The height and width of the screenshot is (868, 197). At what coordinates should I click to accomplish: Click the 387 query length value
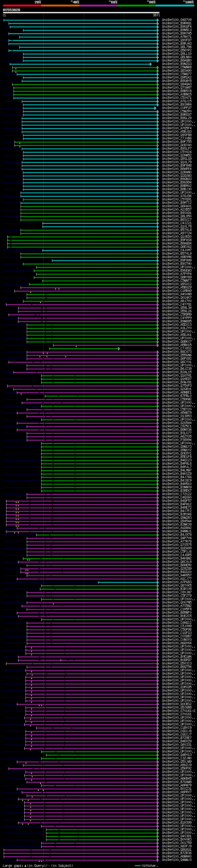pyautogui.click(x=155, y=15)
